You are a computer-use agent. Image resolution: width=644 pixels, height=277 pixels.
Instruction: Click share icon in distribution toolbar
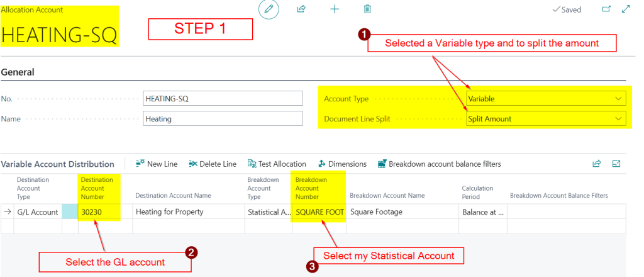[596, 164]
